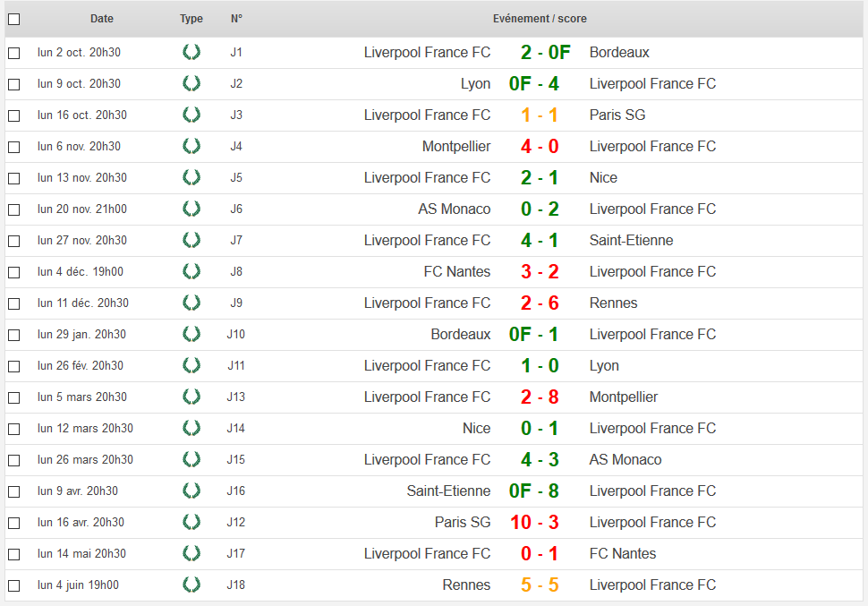The width and height of the screenshot is (868, 606).
Task: Click the laurel icon for match J16
Action: [x=191, y=491]
